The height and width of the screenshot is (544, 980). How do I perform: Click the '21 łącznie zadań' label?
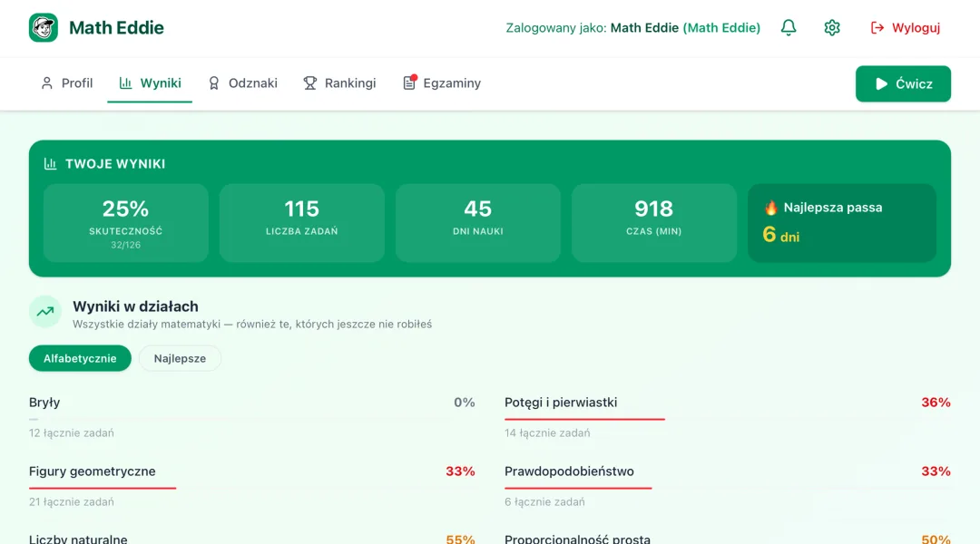(72, 501)
